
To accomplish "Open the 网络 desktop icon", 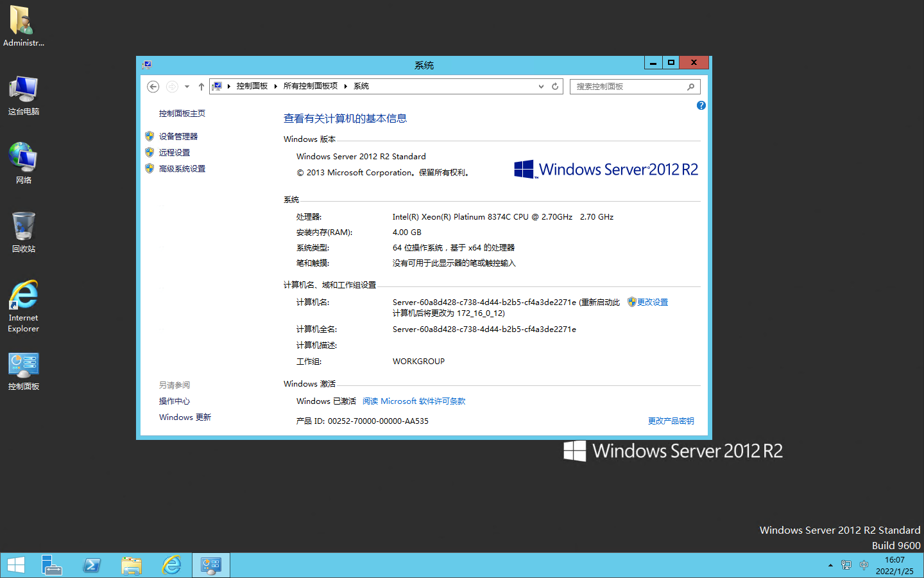I will point(23,164).
